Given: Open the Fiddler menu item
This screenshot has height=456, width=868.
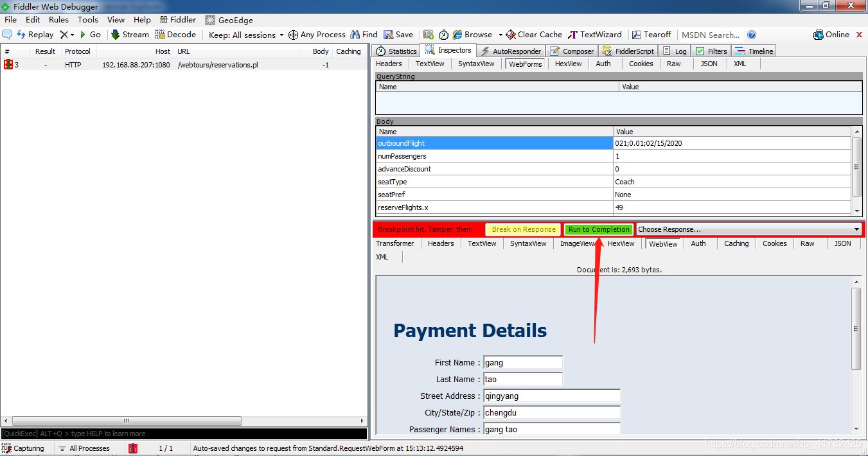Looking at the screenshot, I should click(x=178, y=20).
